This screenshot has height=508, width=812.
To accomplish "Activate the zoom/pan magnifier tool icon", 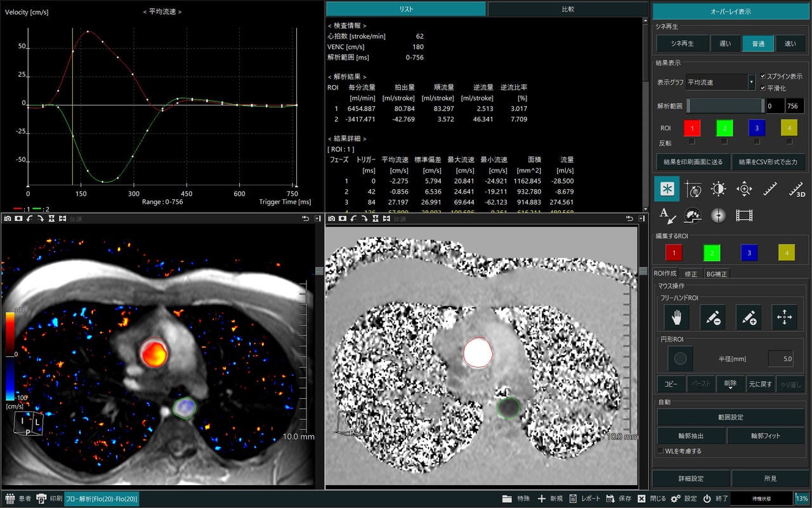I will pyautogui.click(x=744, y=189).
